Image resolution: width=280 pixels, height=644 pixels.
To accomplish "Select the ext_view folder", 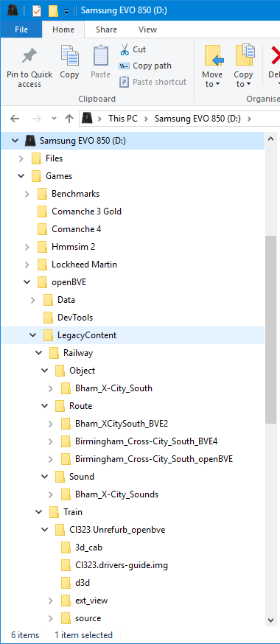I will 91,600.
